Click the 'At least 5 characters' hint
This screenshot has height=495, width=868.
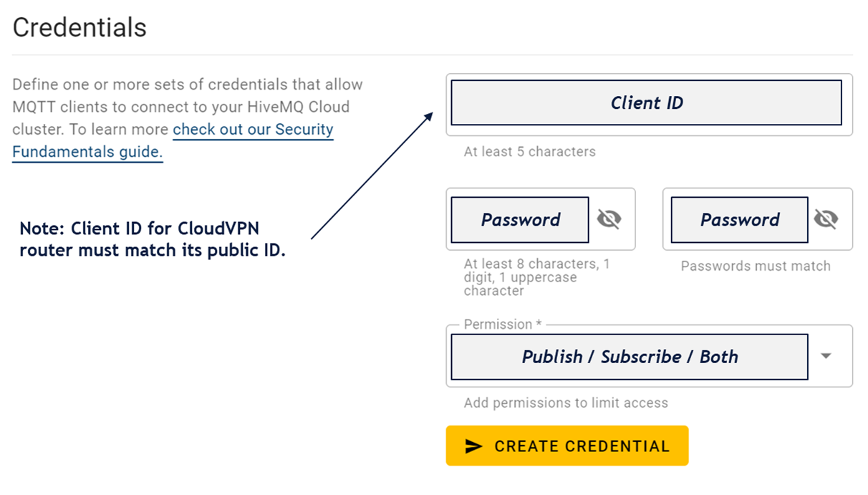click(x=529, y=152)
